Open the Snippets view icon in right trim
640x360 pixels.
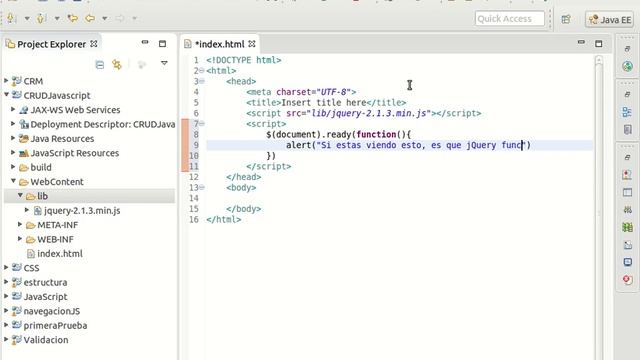[627, 244]
